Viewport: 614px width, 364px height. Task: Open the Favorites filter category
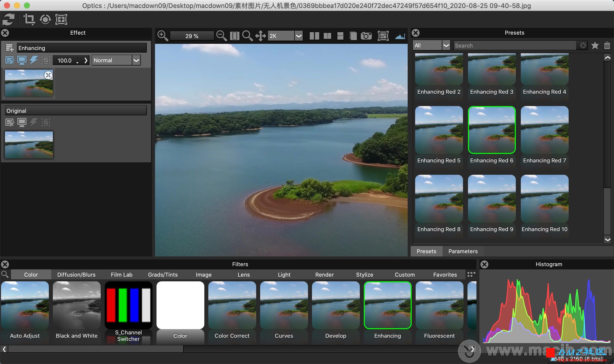(x=445, y=275)
